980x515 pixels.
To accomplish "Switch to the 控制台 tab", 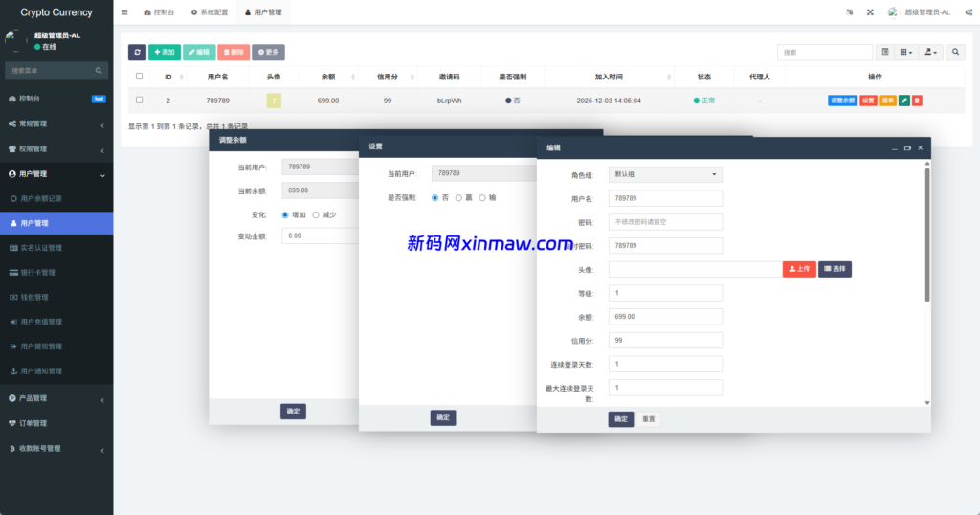I will (159, 11).
